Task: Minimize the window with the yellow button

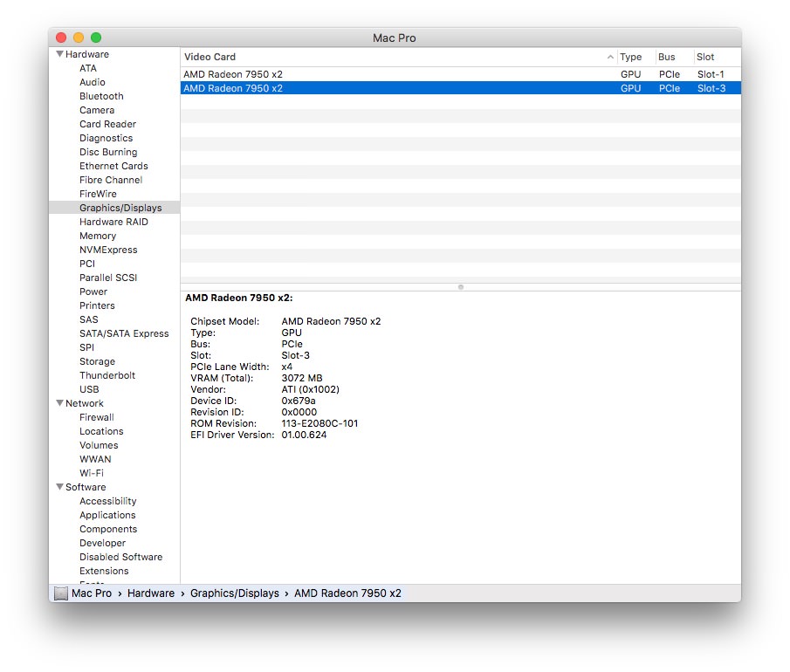Action: click(x=79, y=38)
